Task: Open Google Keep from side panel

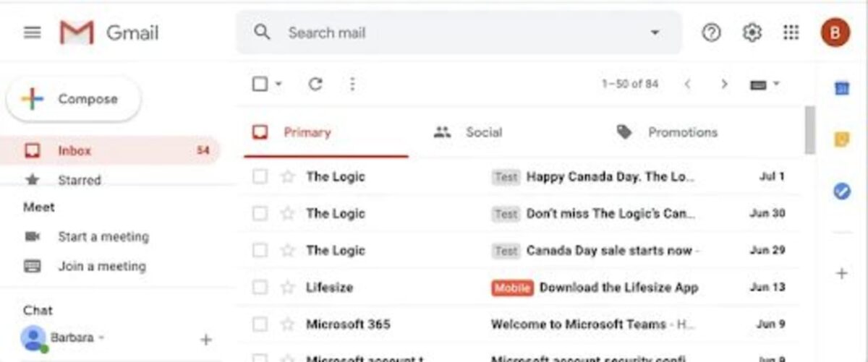Action: [842, 139]
